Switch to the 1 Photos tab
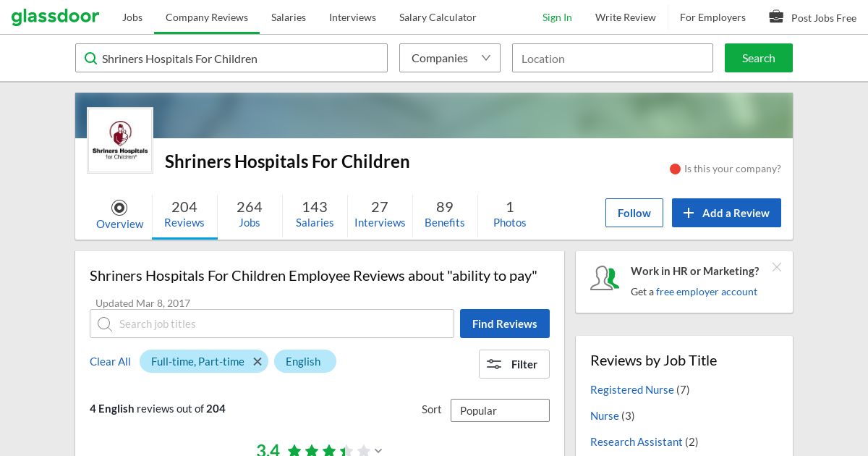868x456 pixels. (510, 214)
